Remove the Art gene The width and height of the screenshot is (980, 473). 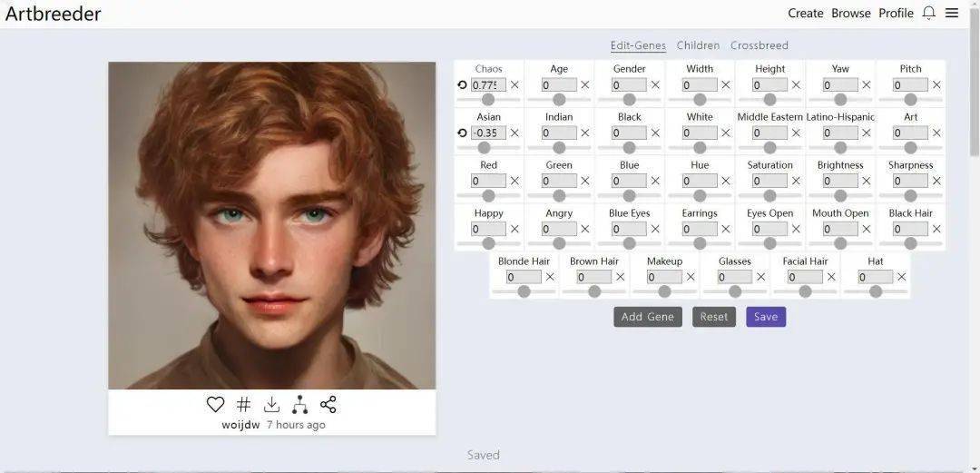[936, 133]
